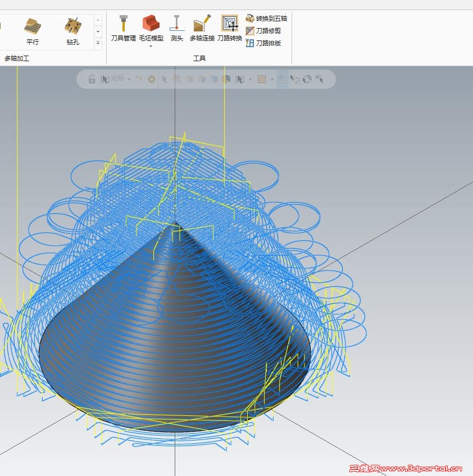The height and width of the screenshot is (476, 473).
Task: Click the invert selection rotating cursor icon
Action: pos(307,79)
